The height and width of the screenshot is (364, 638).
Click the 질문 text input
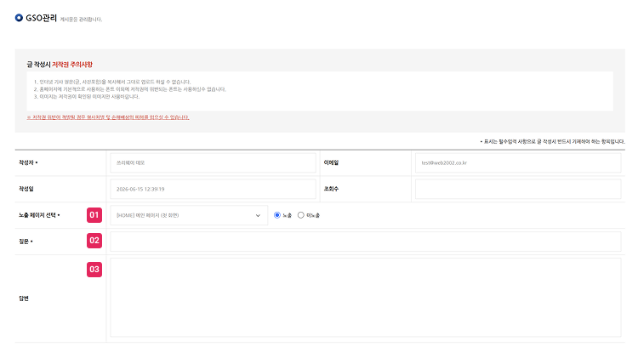pyautogui.click(x=366, y=242)
